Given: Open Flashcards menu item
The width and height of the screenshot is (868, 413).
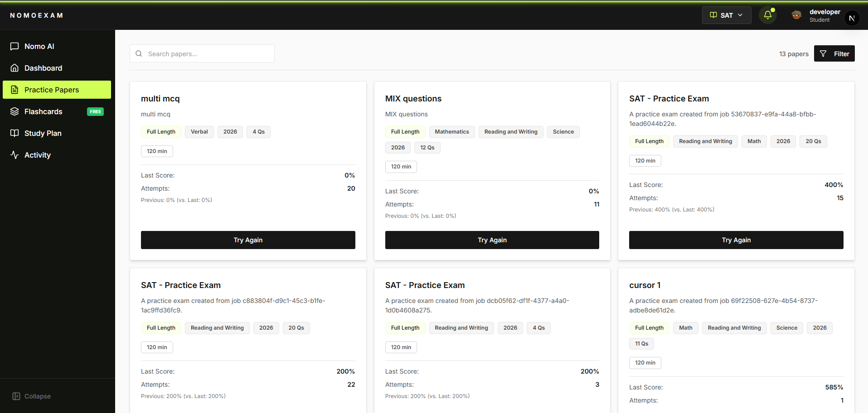Looking at the screenshot, I should [x=57, y=111].
